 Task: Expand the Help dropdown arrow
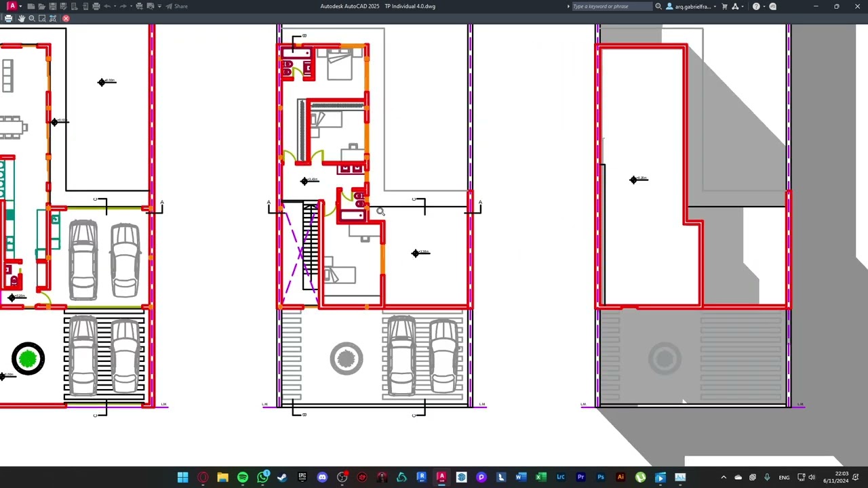[764, 6]
